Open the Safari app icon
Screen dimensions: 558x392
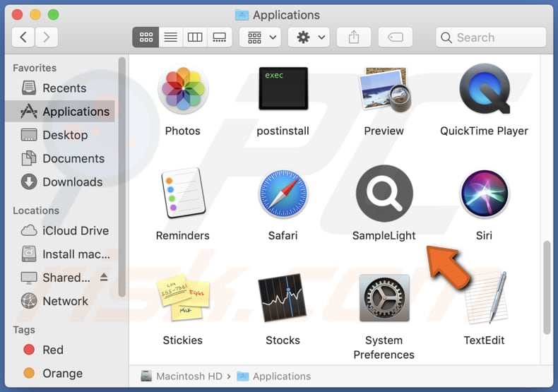283,194
